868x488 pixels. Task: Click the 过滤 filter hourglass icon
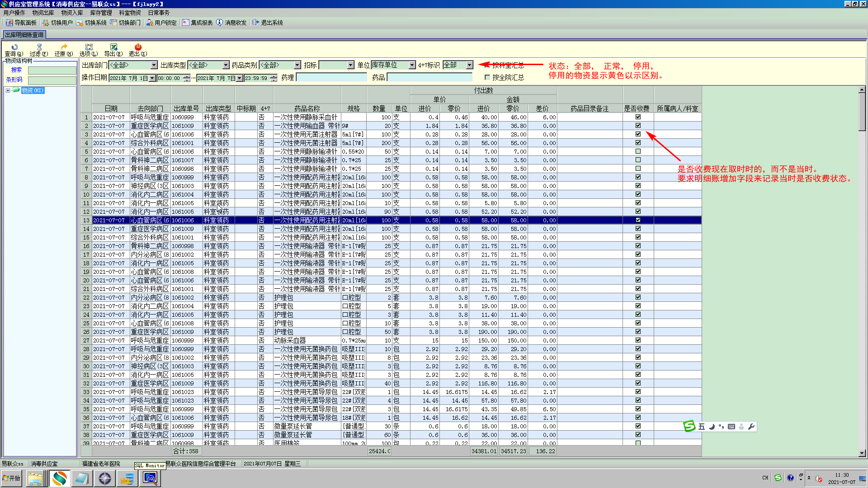[39, 47]
